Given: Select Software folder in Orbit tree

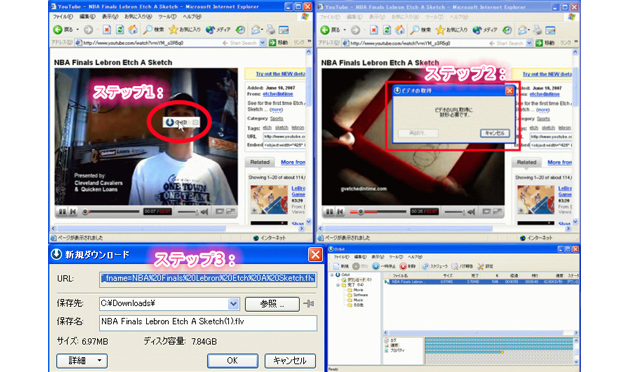Looking at the screenshot, I should click(357, 295).
